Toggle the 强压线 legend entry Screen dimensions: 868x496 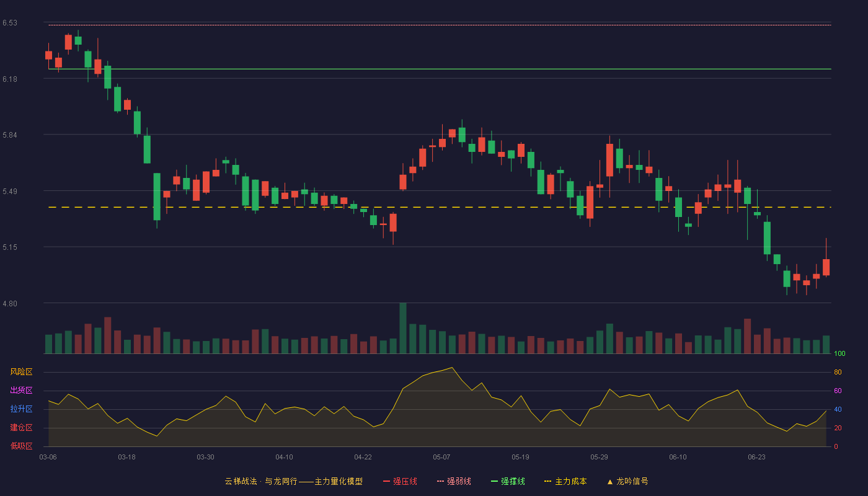coord(400,481)
